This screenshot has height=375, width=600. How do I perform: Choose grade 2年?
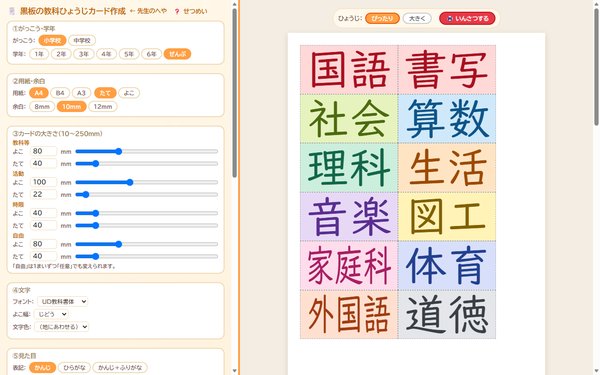pyautogui.click(x=61, y=54)
